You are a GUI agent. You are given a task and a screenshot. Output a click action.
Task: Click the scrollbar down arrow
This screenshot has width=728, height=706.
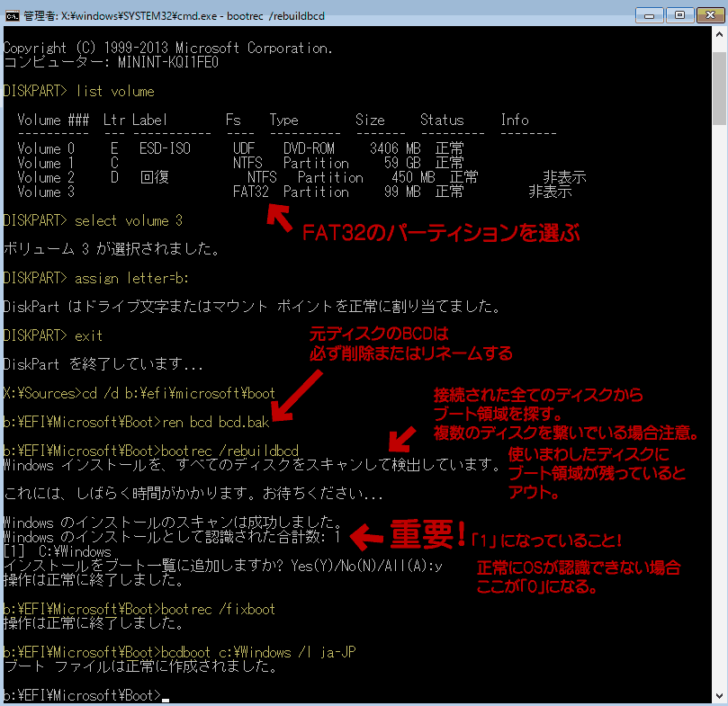(x=719, y=696)
